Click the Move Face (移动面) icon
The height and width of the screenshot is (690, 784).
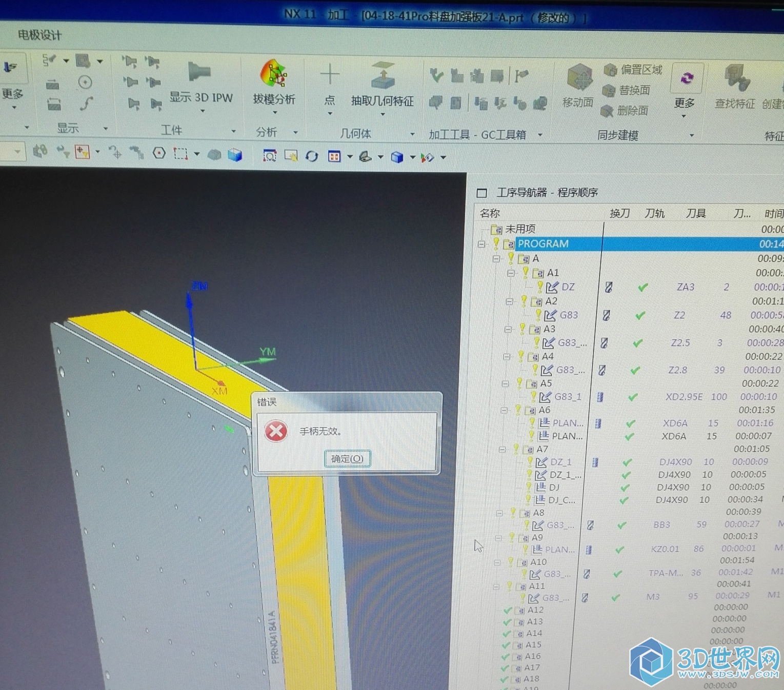pos(579,78)
